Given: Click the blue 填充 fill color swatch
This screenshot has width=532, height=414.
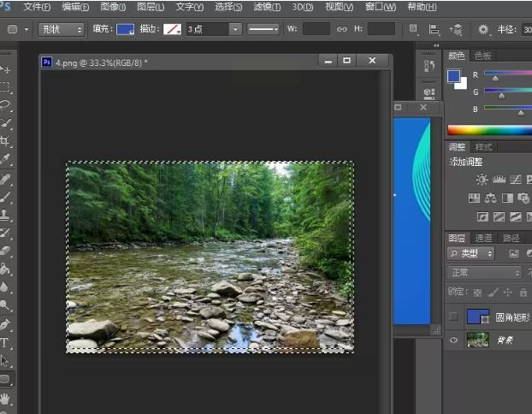Looking at the screenshot, I should click(125, 29).
